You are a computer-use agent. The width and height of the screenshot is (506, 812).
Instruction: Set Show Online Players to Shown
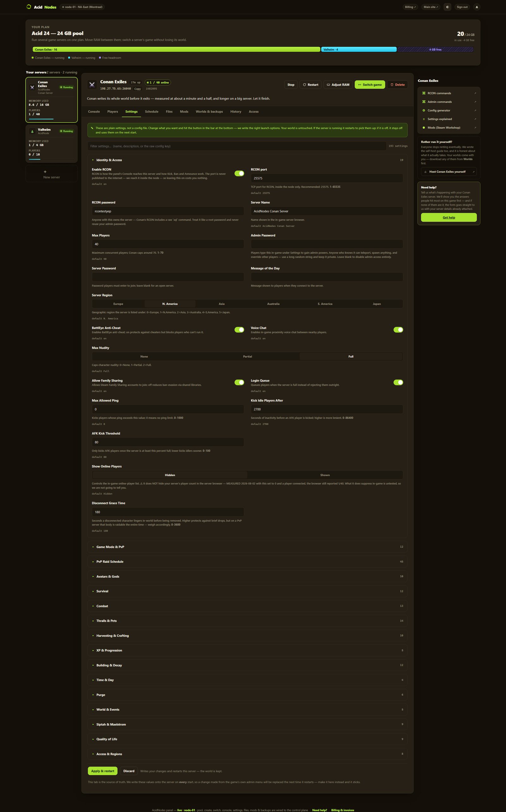click(x=324, y=475)
